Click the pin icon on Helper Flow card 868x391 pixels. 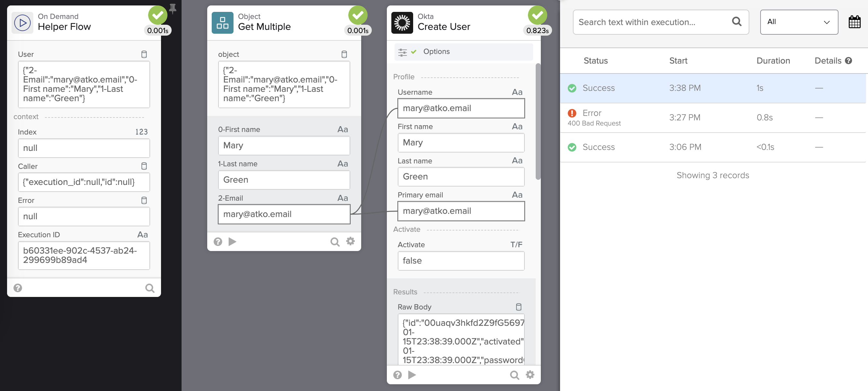pos(173,8)
